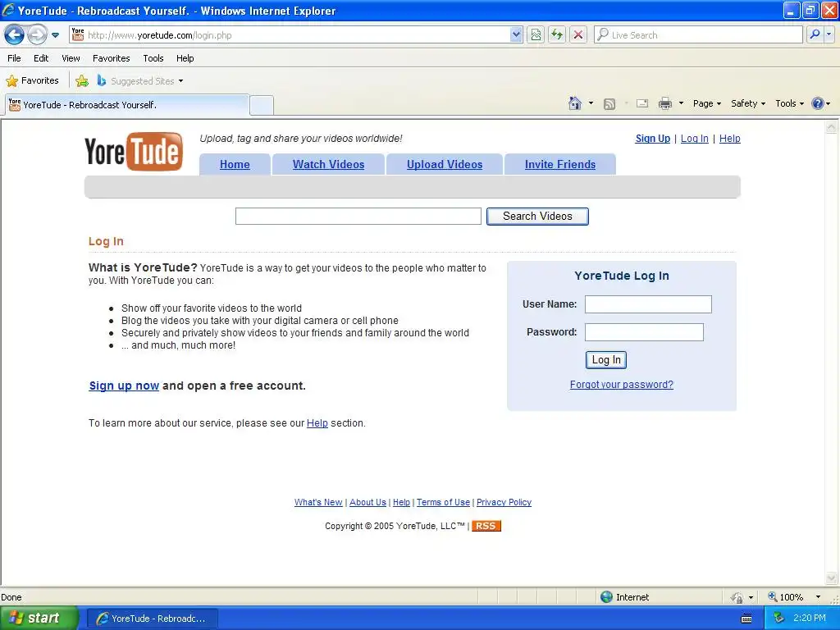The image size is (840, 630).
Task: Open the File menu
Action: click(x=15, y=58)
